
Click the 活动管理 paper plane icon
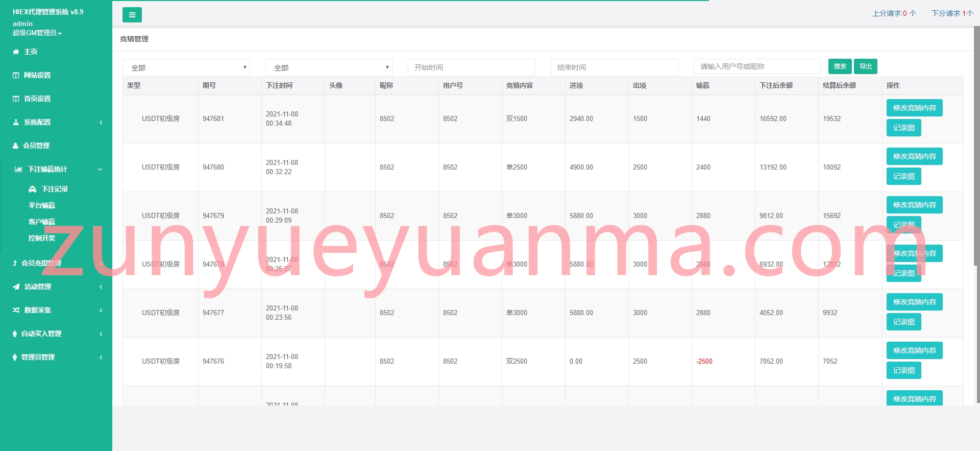point(16,287)
